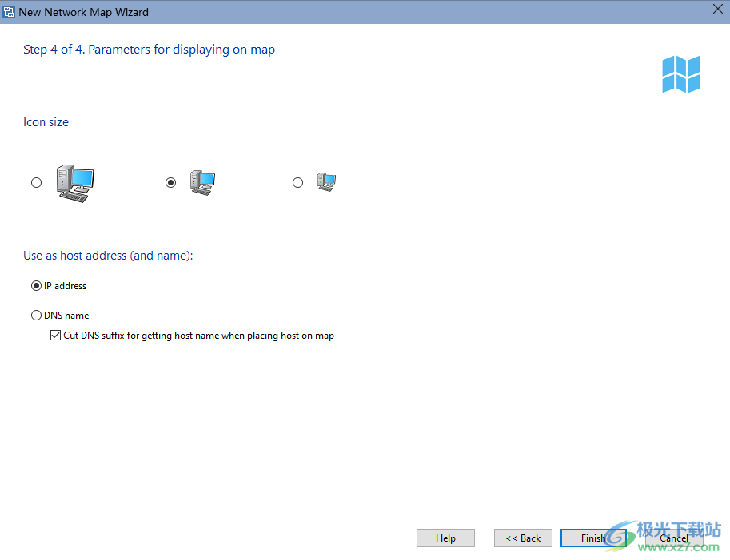730x560 pixels.
Task: Click the Step 4 of 4 heading
Action: pos(149,50)
